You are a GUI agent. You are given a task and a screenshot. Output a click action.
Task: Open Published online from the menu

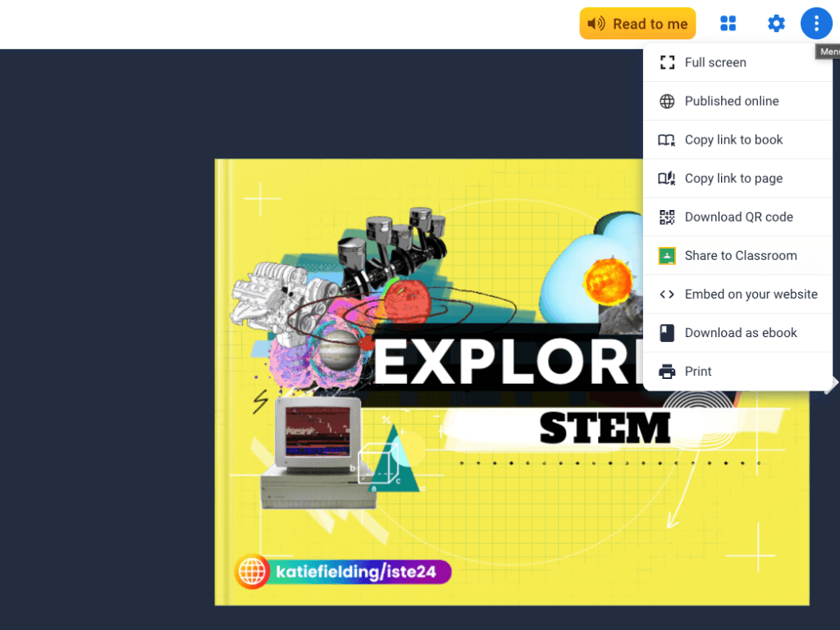point(731,101)
